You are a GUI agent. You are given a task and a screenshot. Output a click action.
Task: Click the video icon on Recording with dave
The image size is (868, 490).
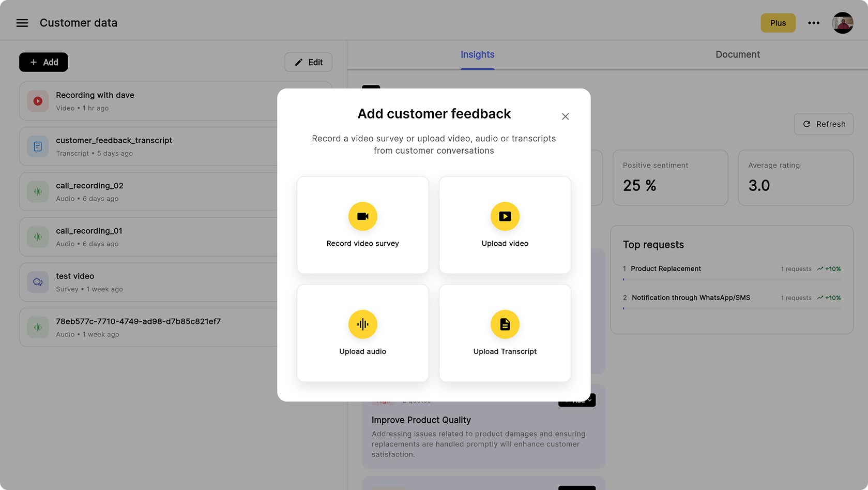(x=37, y=101)
